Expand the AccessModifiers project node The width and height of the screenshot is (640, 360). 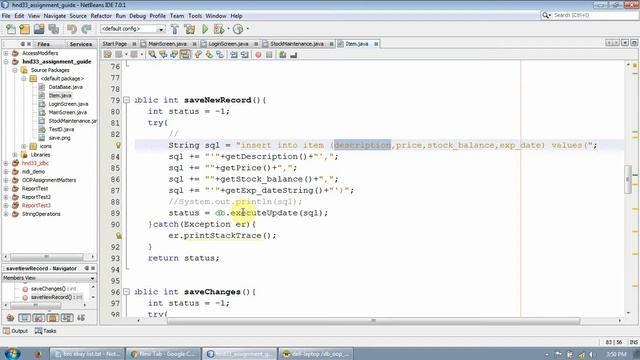(6, 53)
